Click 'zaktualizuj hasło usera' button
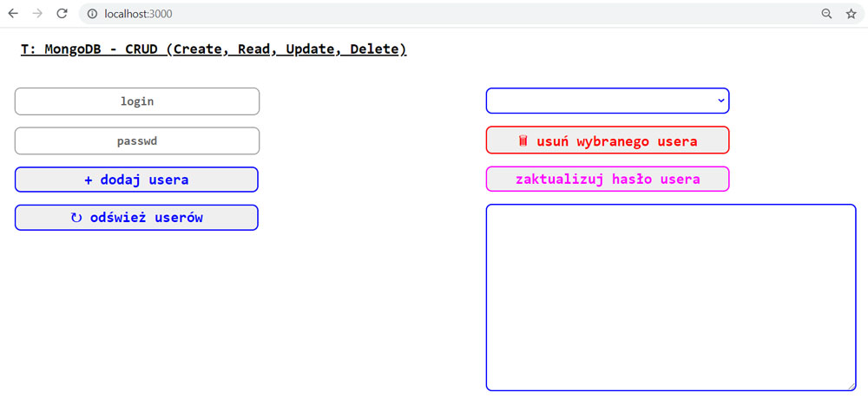Image resolution: width=868 pixels, height=418 pixels. click(x=608, y=180)
